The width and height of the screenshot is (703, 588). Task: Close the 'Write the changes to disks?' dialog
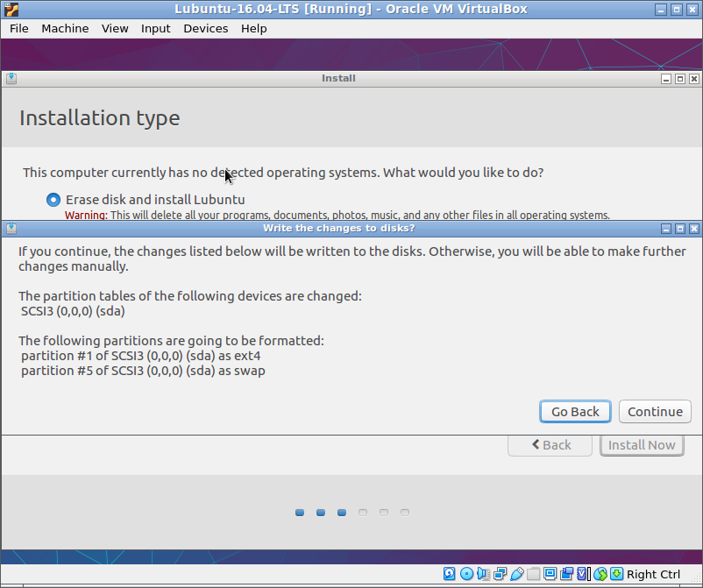pos(694,229)
